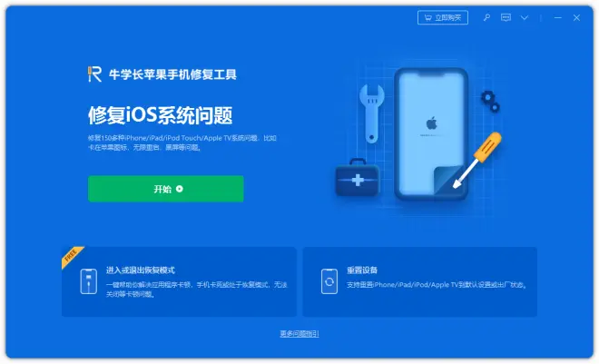599x364 pixels.
Task: Open the feedback chat bubble icon
Action: pyautogui.click(x=506, y=17)
